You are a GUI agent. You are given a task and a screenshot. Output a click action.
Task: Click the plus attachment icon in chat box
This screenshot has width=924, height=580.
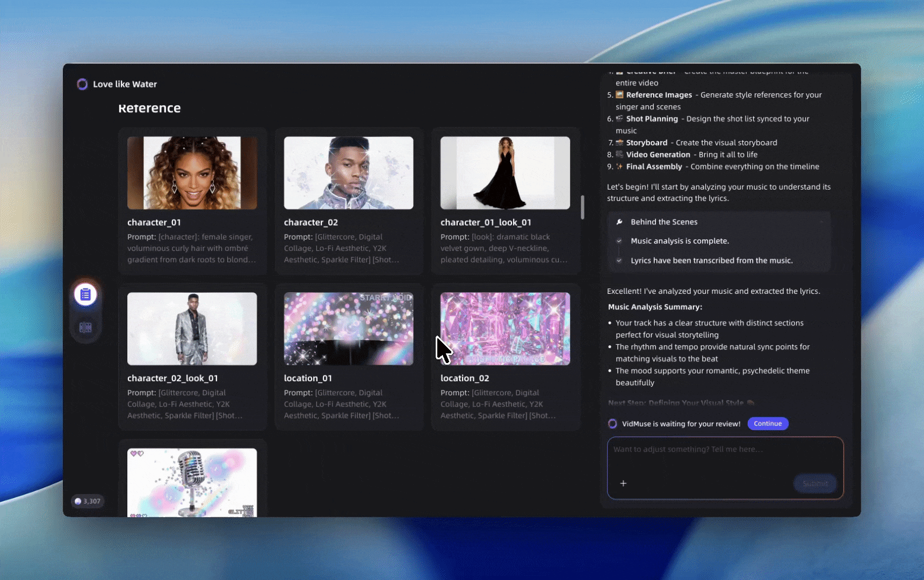click(x=623, y=483)
